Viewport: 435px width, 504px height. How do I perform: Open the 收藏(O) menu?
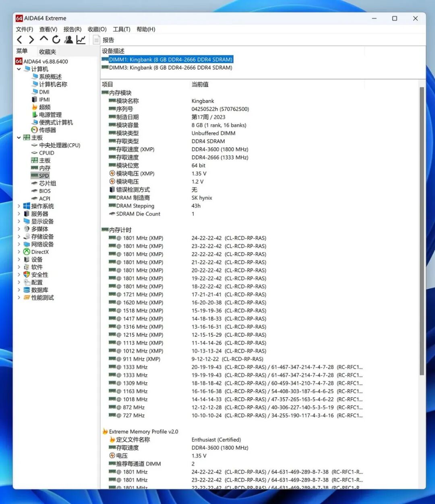click(97, 29)
